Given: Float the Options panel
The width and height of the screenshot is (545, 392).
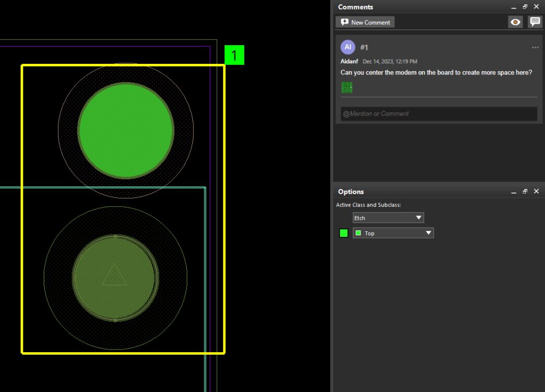Looking at the screenshot, I should point(525,191).
